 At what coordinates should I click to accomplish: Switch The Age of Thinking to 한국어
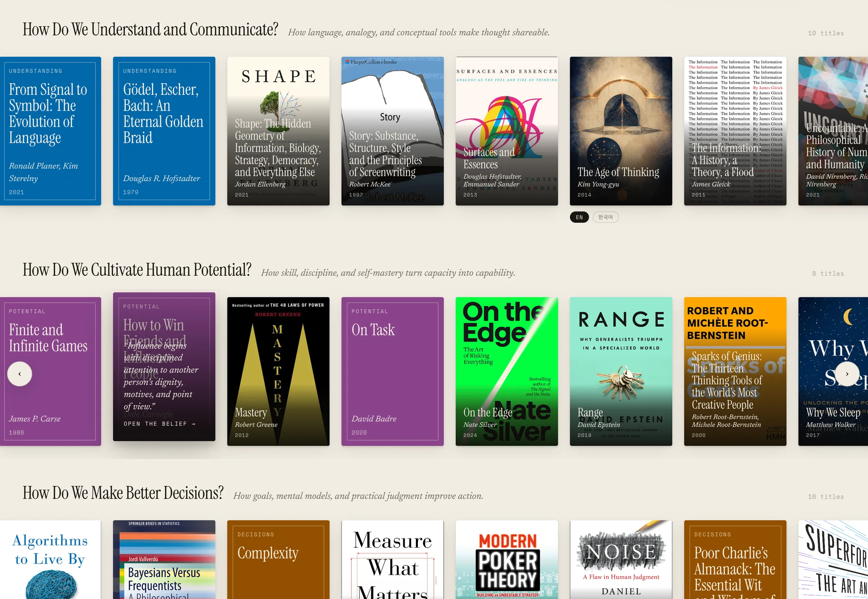[x=605, y=217]
